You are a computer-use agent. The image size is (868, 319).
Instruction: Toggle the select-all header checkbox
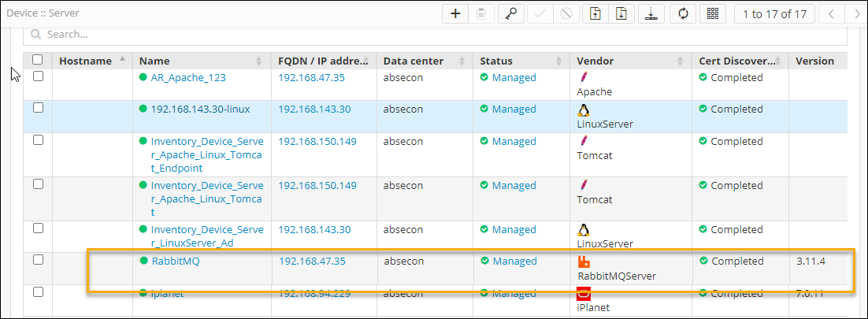pyautogui.click(x=37, y=59)
